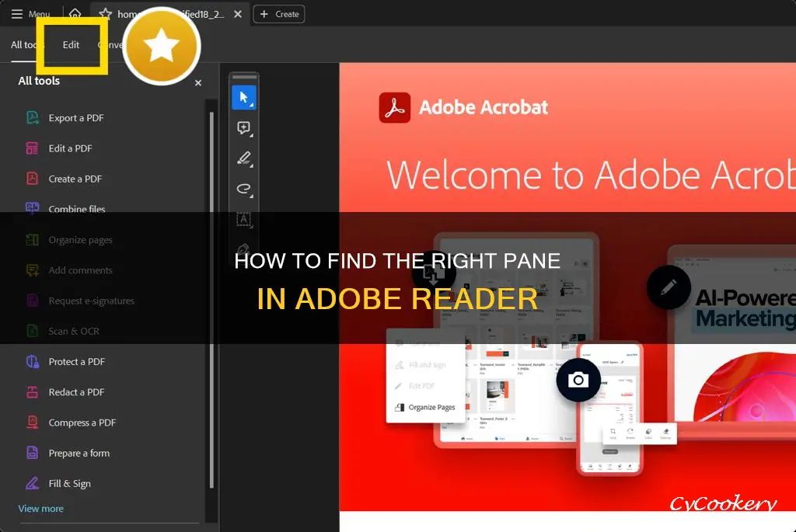The image size is (796, 532).
Task: Click the Create button
Action: click(279, 14)
